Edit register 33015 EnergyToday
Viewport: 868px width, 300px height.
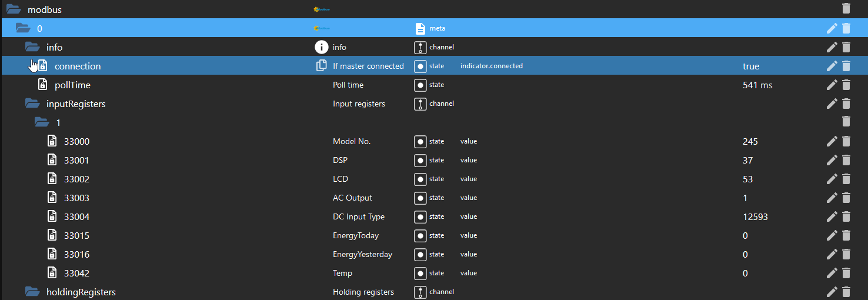pyautogui.click(x=832, y=235)
